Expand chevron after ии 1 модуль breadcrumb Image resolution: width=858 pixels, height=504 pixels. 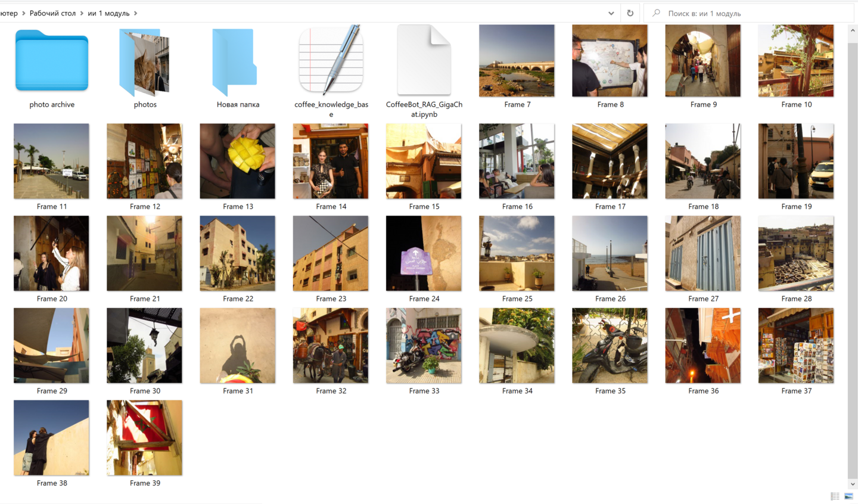click(136, 13)
